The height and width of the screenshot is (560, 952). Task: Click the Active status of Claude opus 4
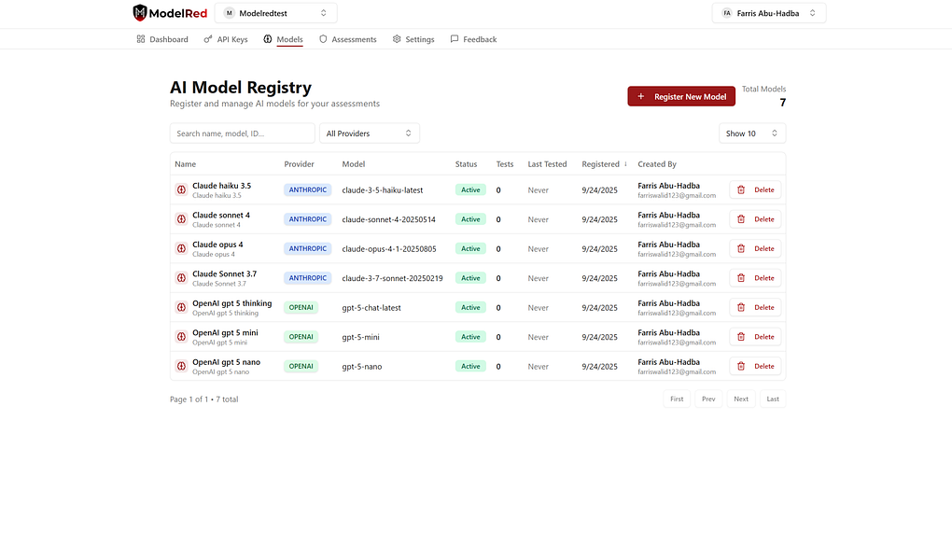(x=470, y=248)
